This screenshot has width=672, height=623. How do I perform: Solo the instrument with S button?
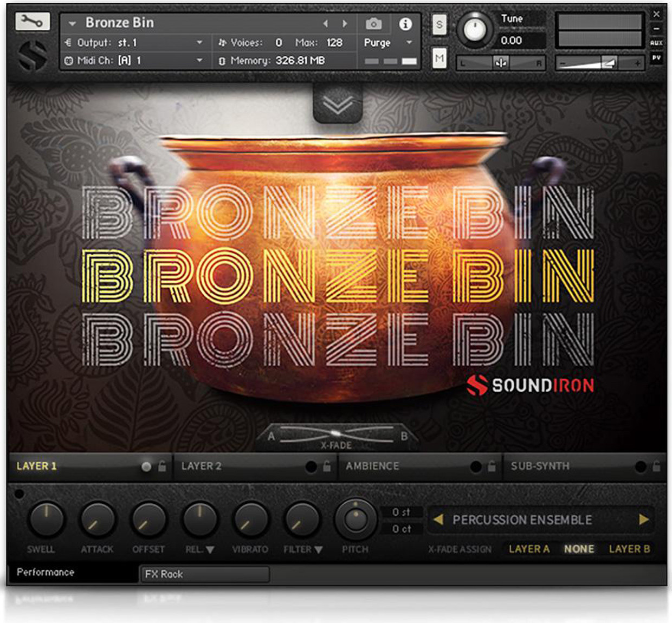(440, 24)
